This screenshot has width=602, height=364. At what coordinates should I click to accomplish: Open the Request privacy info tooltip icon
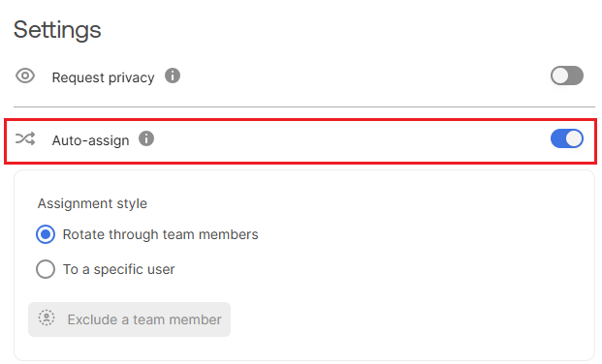click(x=173, y=76)
